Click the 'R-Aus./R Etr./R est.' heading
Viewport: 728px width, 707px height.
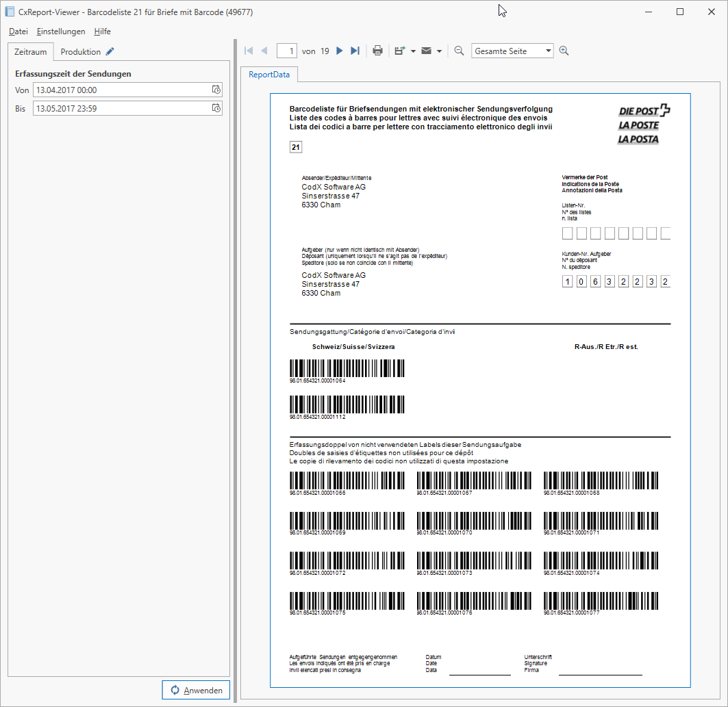tap(606, 346)
